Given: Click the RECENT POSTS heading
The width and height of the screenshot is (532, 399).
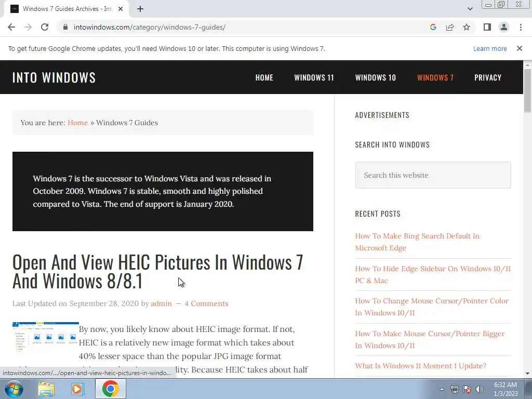Looking at the screenshot, I should [378, 214].
